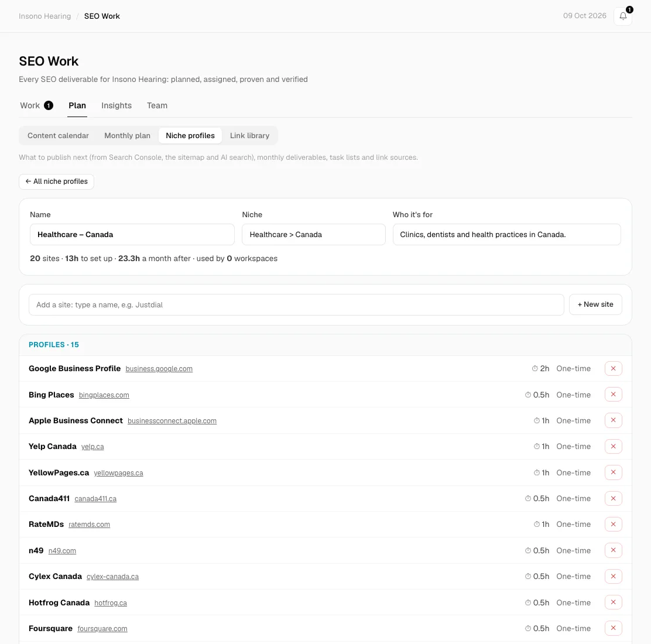The image size is (651, 644).
Task: Remove n49 via its X icon
Action: tap(613, 550)
